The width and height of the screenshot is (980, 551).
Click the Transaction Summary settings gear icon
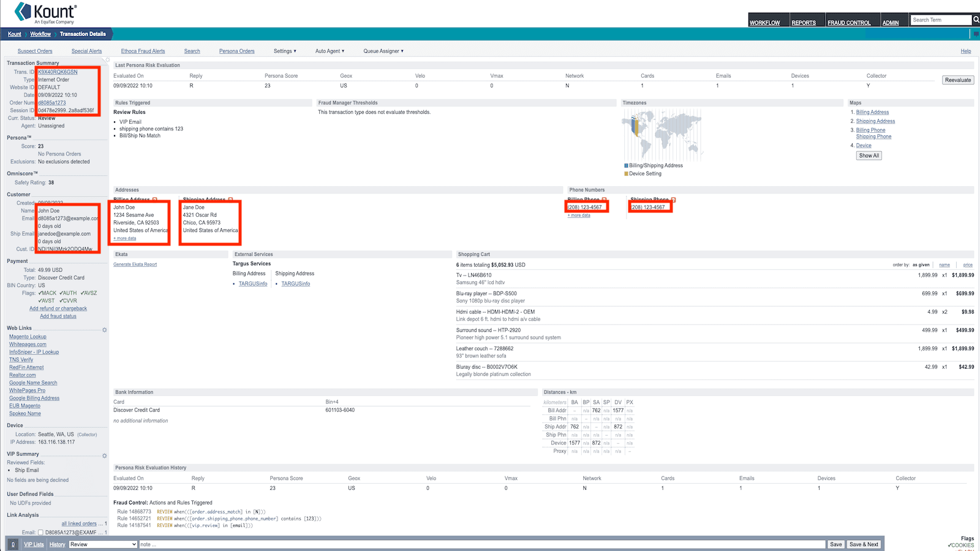(107, 61)
